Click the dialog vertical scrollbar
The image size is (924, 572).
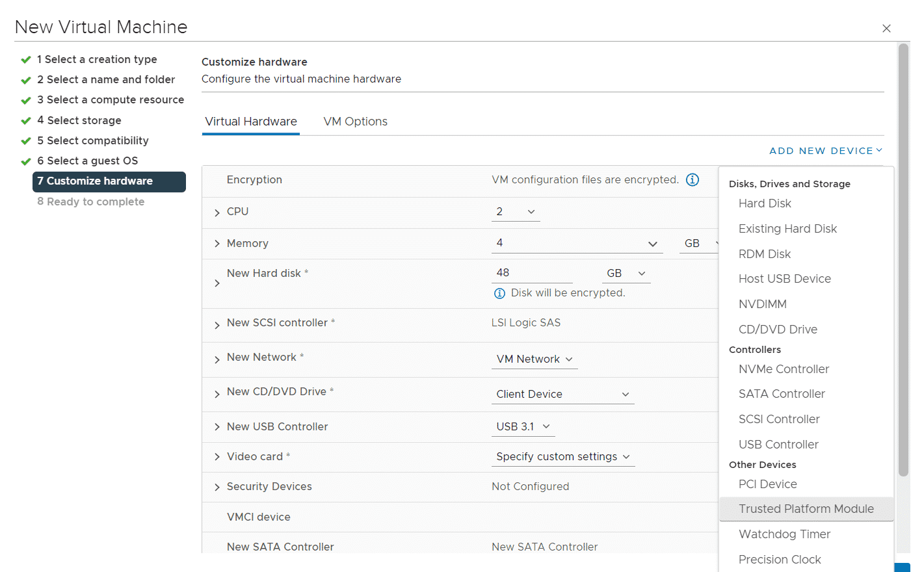coord(903,260)
